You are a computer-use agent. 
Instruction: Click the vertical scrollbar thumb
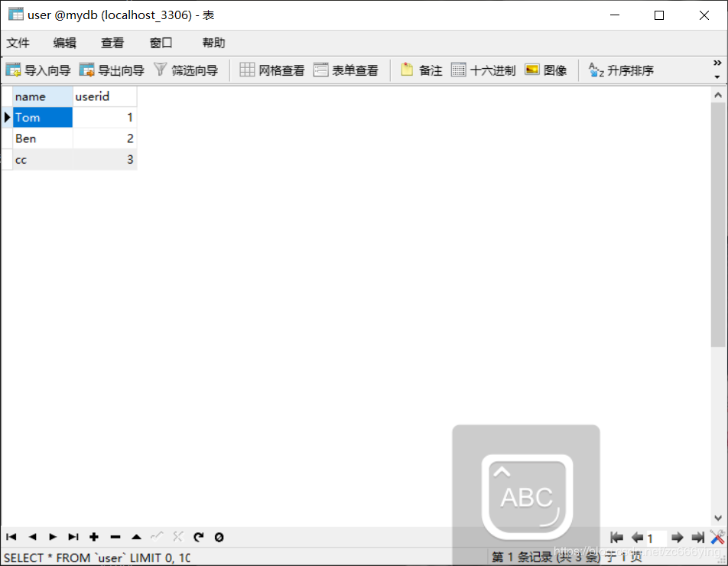coord(718,225)
